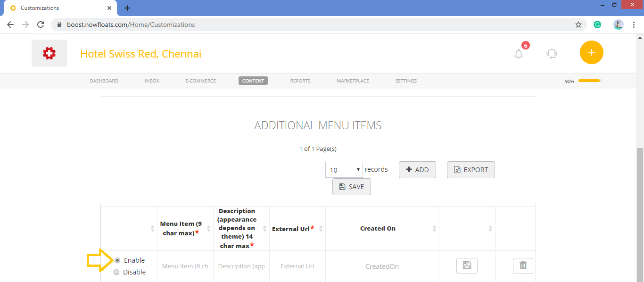Click the Description input field

click(241, 266)
